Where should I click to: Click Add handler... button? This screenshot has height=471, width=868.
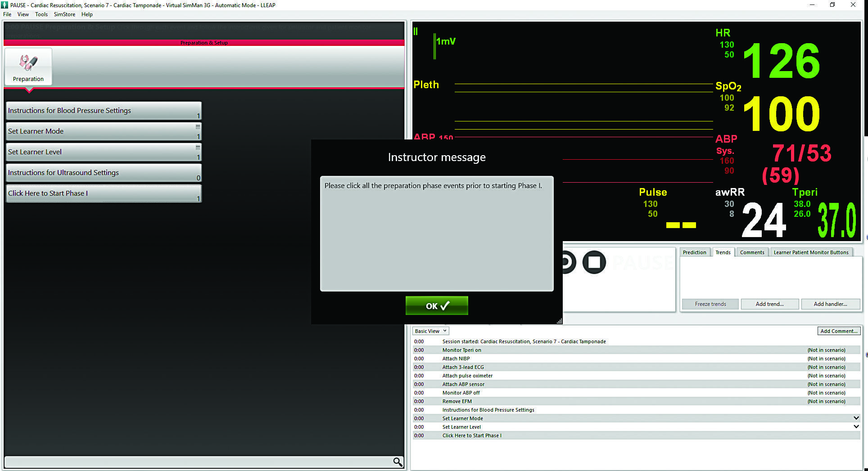[x=830, y=304]
